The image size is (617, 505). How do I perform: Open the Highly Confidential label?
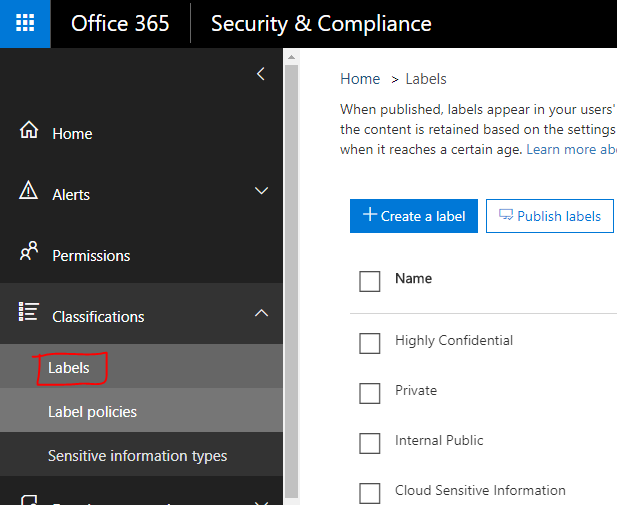click(454, 340)
